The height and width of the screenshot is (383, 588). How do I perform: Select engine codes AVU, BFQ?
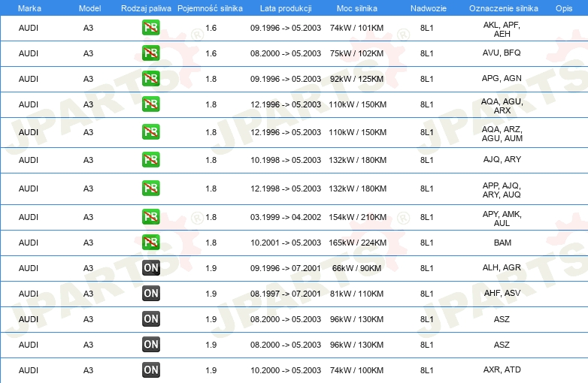click(x=502, y=53)
